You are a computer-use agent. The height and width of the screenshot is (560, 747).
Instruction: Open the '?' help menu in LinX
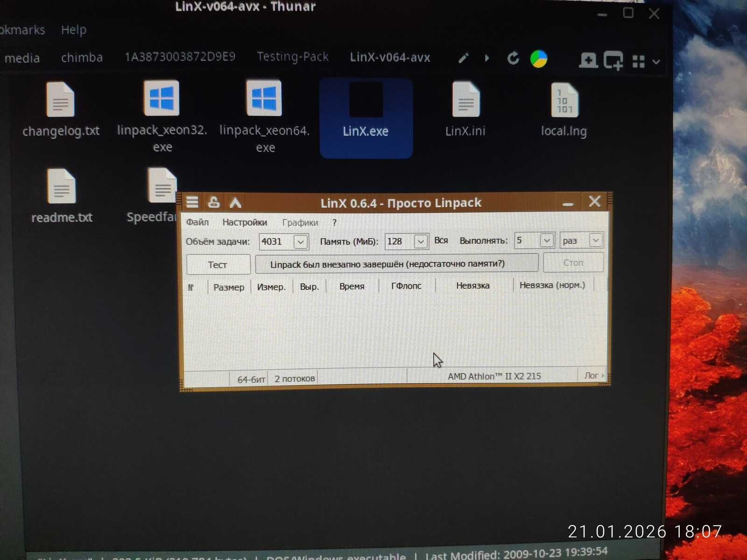[x=334, y=223]
